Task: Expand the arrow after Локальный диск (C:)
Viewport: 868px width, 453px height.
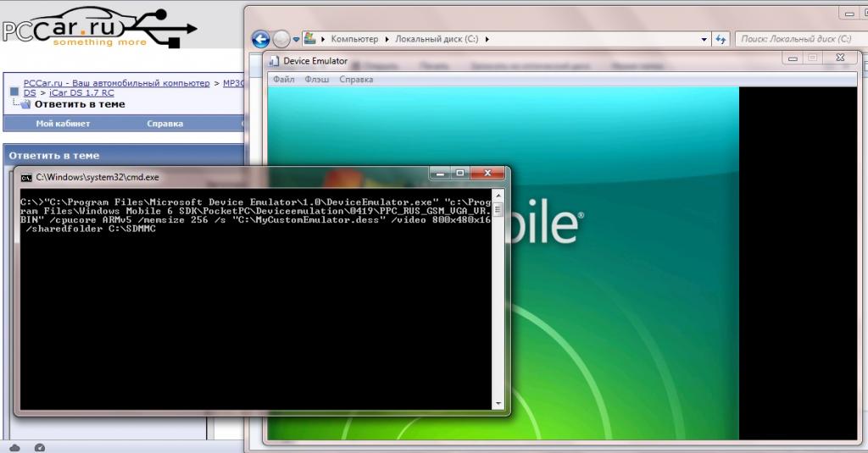Action: (x=487, y=39)
